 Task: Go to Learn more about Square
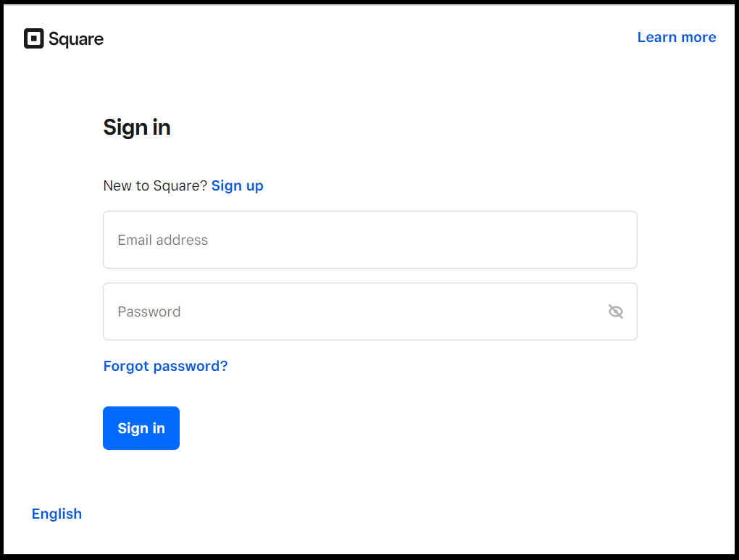(x=676, y=37)
